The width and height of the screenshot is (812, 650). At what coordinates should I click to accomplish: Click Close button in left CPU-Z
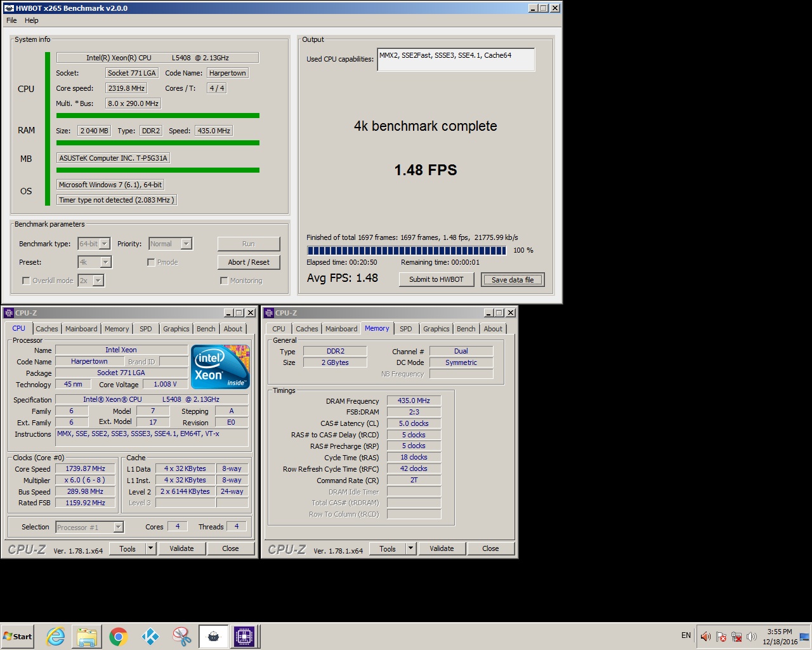pos(230,548)
